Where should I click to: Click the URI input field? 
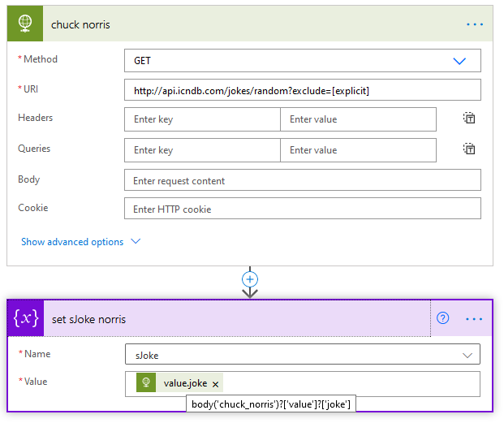coord(302,90)
